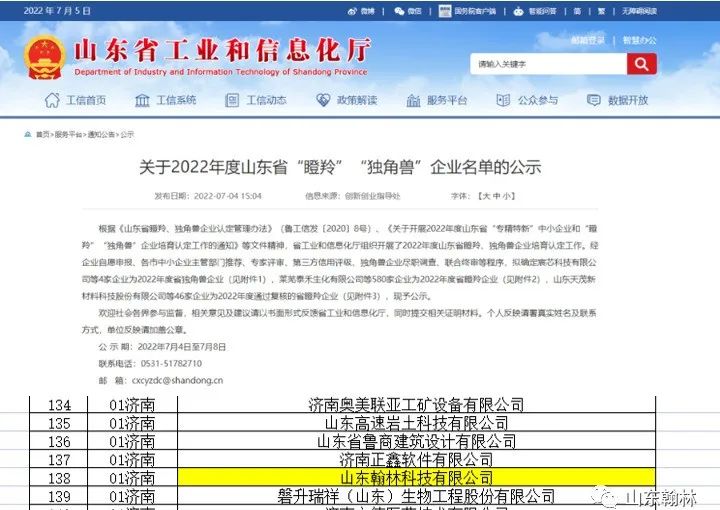Screen dimensions: 720x510
Task: Click the 01济南 cell in row 134
Action: pos(132,405)
